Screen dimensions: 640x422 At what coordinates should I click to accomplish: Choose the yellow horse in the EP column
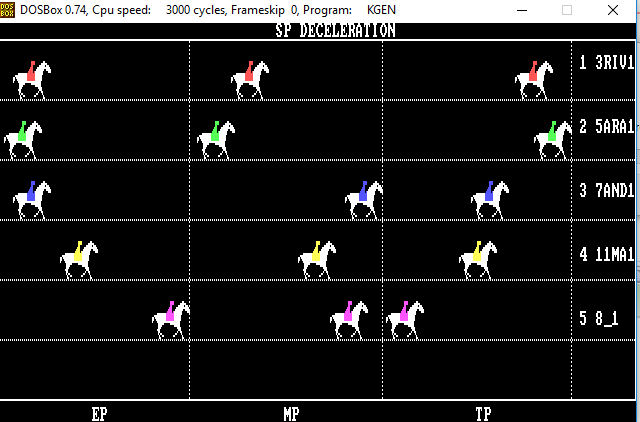click(x=79, y=260)
